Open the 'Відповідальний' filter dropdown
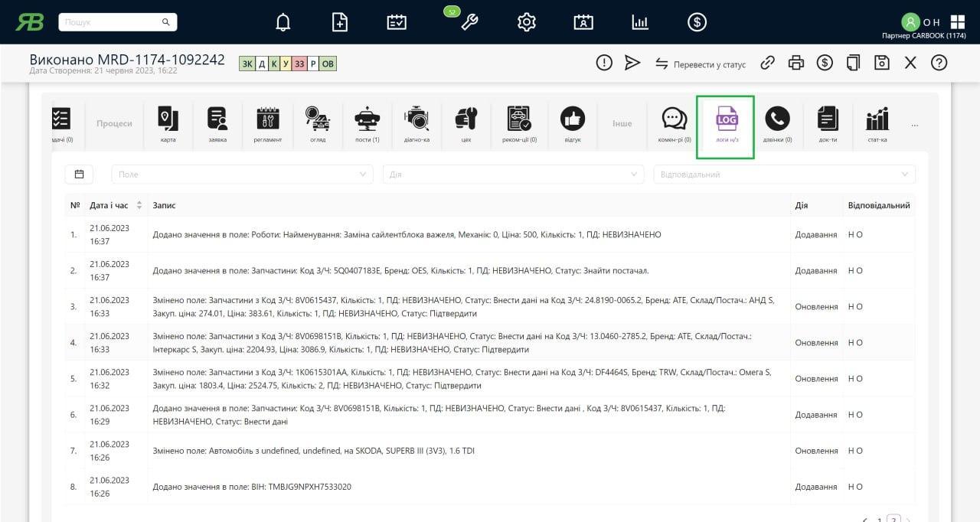The image size is (980, 522). [785, 175]
